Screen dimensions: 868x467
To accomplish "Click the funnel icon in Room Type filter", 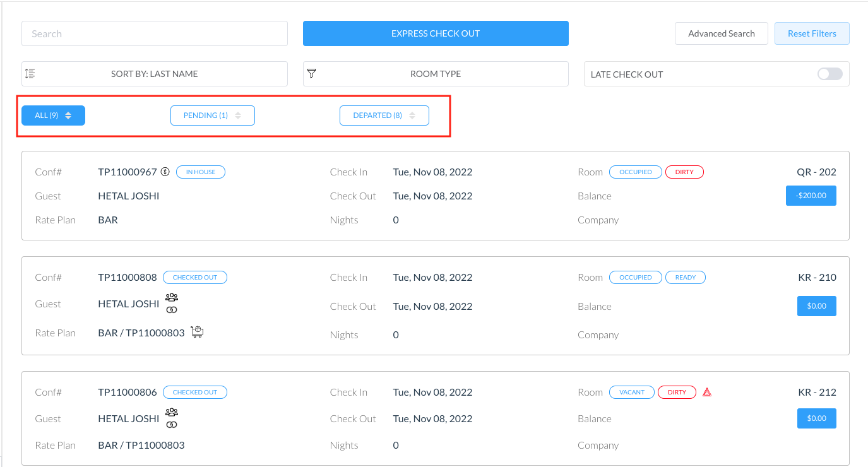I will pyautogui.click(x=311, y=74).
